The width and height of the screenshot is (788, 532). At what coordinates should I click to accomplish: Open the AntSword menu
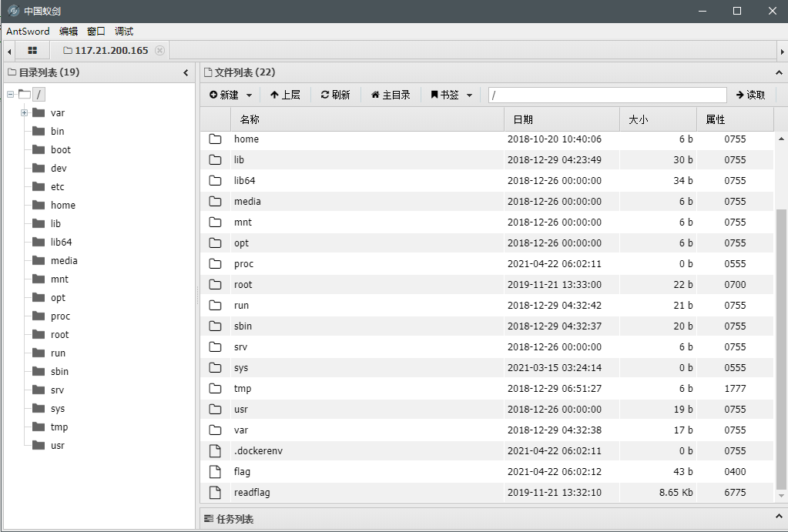tap(28, 32)
